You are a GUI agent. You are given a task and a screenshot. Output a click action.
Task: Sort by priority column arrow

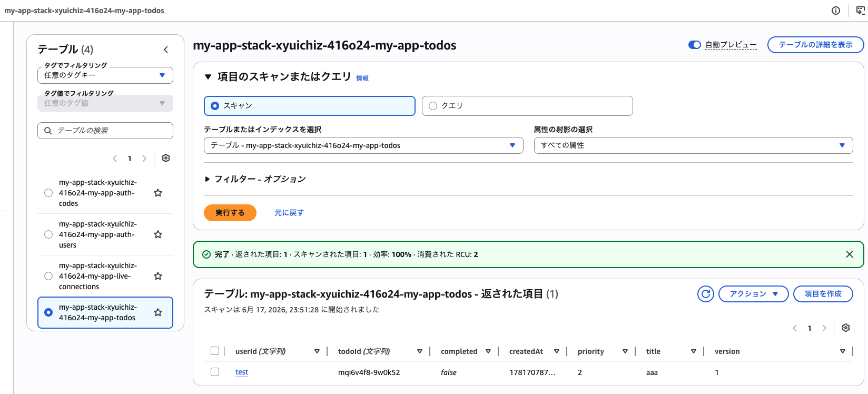pos(625,351)
